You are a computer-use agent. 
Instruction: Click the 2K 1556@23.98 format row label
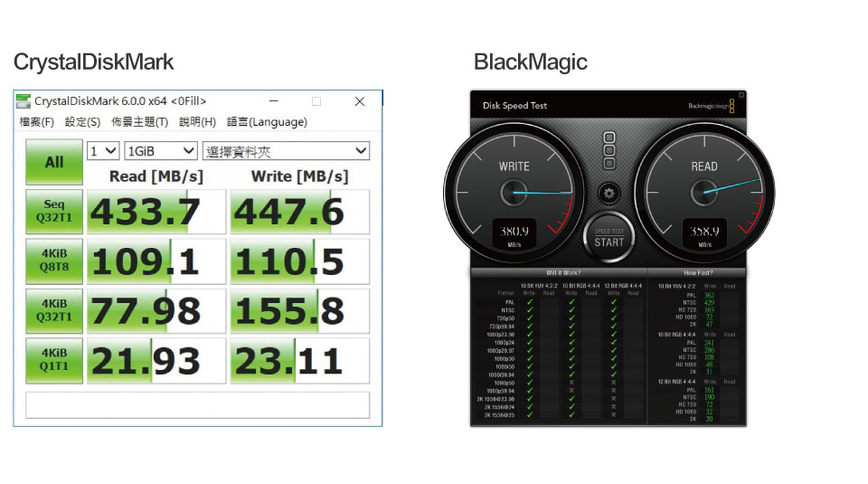[x=496, y=399]
